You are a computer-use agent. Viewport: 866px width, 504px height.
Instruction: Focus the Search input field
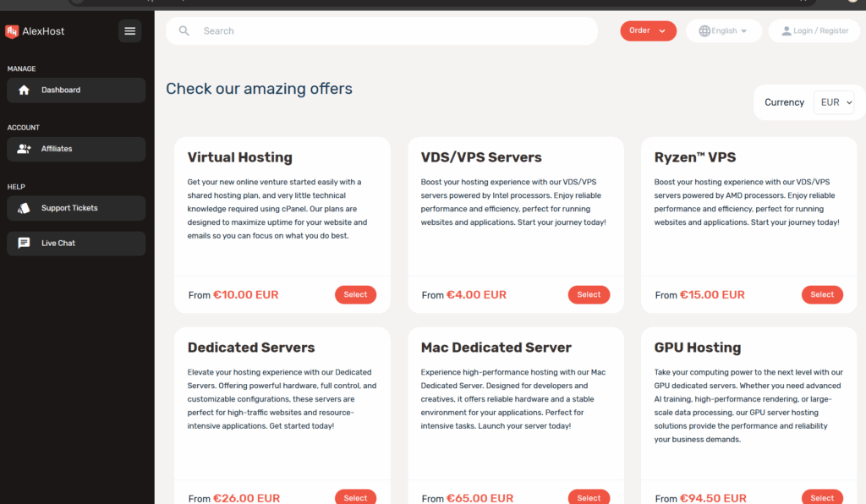click(389, 31)
